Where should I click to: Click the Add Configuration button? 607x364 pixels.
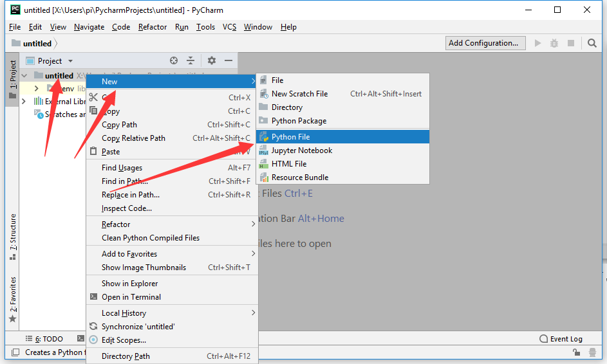coord(483,43)
